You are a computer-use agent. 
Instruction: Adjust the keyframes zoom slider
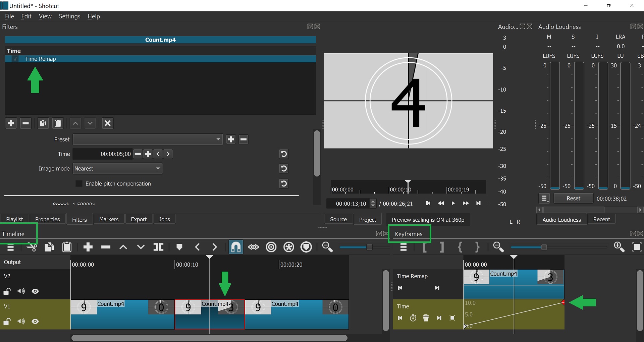[544, 247]
